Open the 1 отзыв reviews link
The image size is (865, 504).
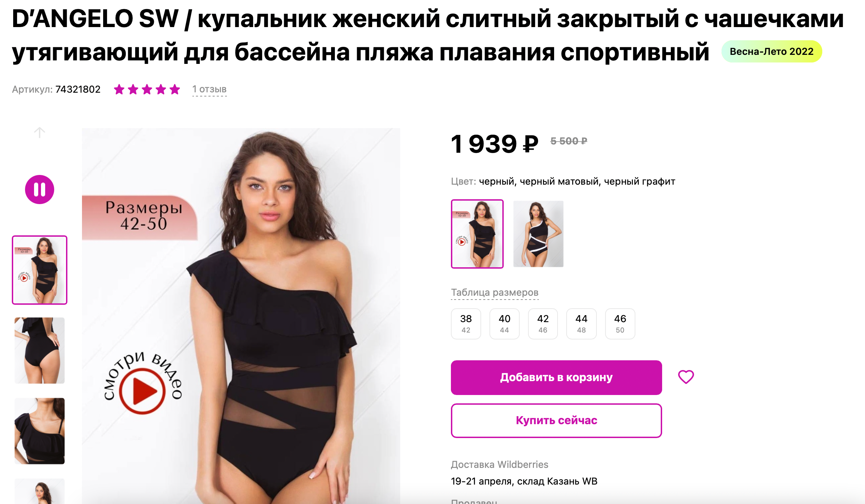[x=209, y=90]
